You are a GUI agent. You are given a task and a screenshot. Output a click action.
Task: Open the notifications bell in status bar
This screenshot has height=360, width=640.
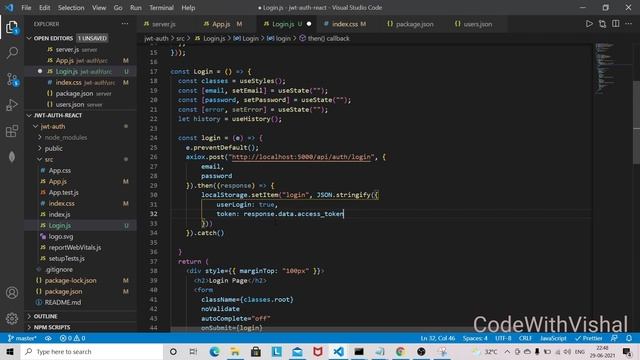point(629,338)
